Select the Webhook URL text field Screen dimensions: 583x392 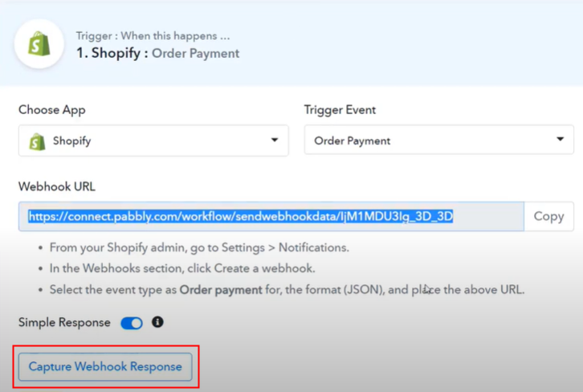click(271, 216)
